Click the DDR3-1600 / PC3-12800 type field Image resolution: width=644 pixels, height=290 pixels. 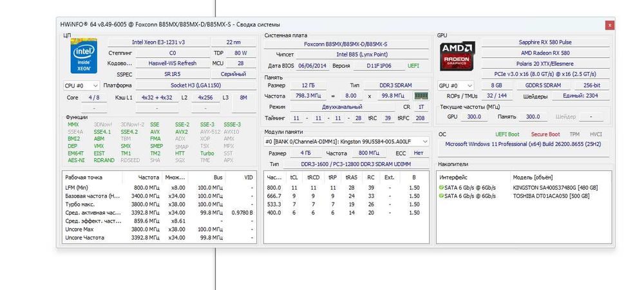tap(355, 164)
